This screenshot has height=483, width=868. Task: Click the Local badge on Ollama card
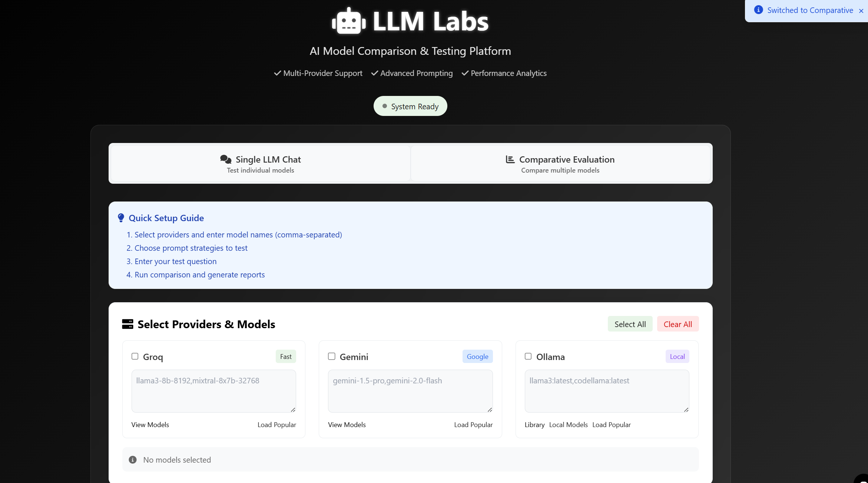click(677, 356)
